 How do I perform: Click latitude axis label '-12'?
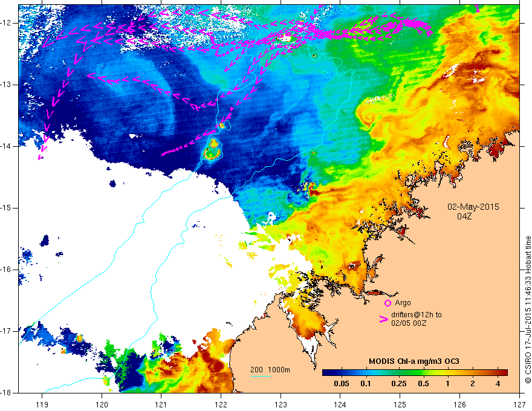pyautogui.click(x=6, y=23)
